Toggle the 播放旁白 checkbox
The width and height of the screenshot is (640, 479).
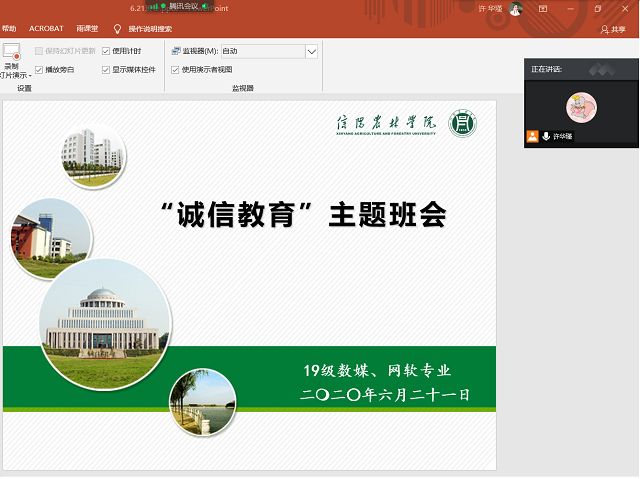39,70
